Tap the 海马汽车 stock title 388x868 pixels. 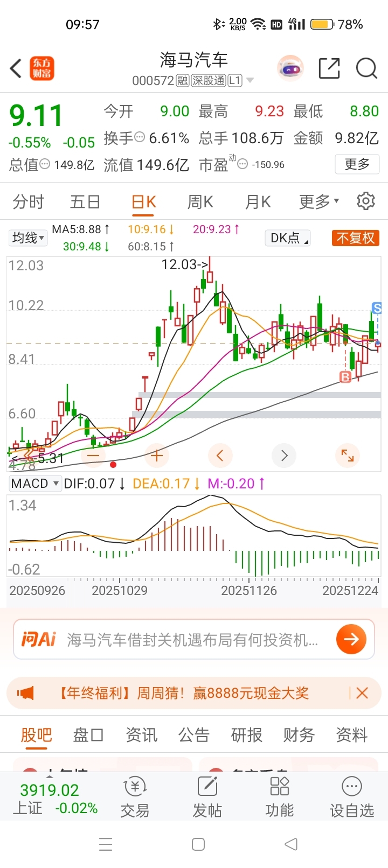pos(193,60)
